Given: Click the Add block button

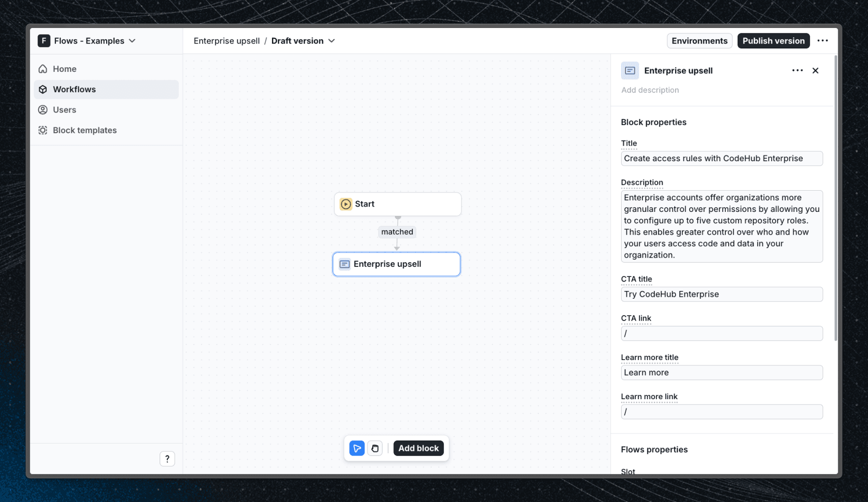Looking at the screenshot, I should pyautogui.click(x=419, y=448).
